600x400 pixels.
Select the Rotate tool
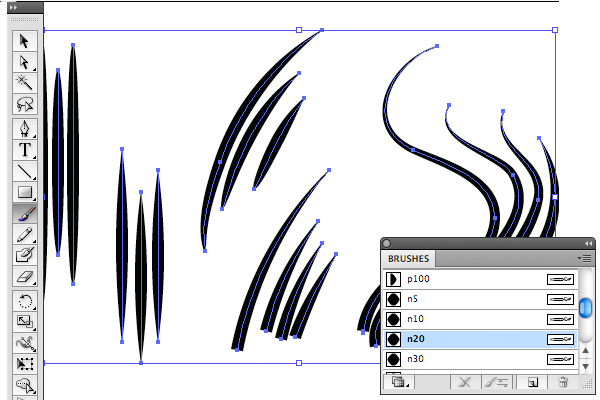[25, 300]
